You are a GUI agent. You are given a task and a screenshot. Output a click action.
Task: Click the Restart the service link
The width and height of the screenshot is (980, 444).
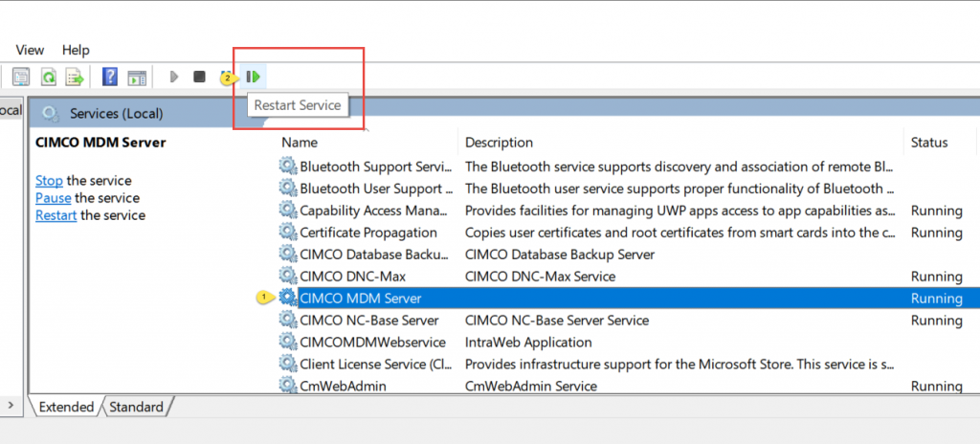click(56, 215)
